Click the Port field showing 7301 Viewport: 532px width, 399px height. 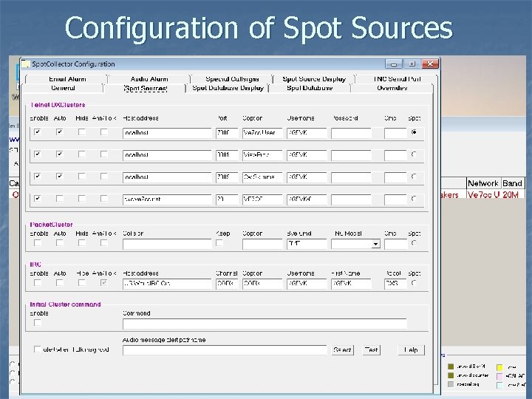[x=227, y=155]
